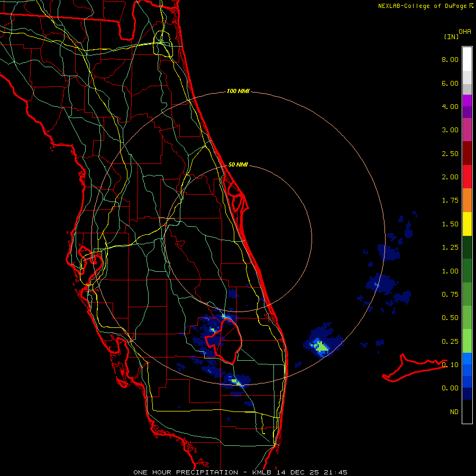476x476 pixels.
Task: Select the 1.00 legend value
Action: 450,271
